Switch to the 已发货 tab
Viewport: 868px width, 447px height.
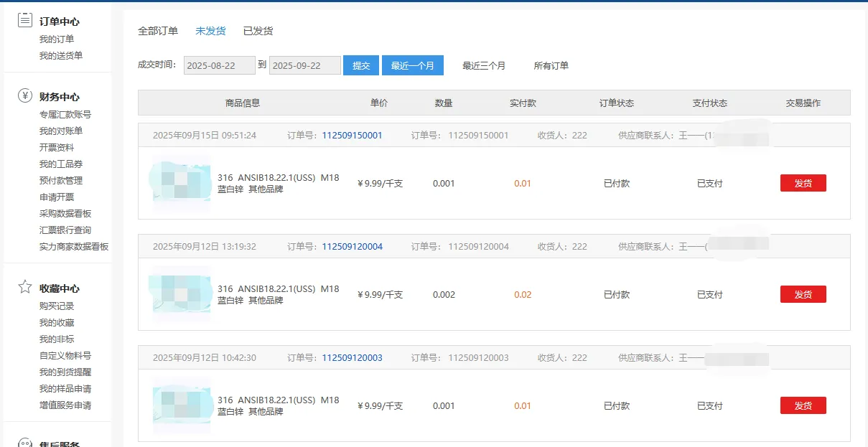tap(258, 31)
